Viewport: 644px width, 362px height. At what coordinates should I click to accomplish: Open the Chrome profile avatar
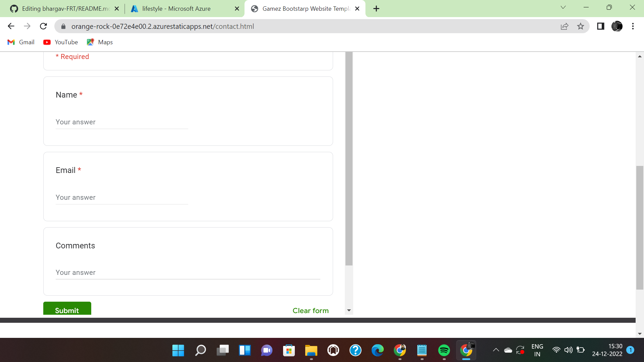tap(617, 26)
